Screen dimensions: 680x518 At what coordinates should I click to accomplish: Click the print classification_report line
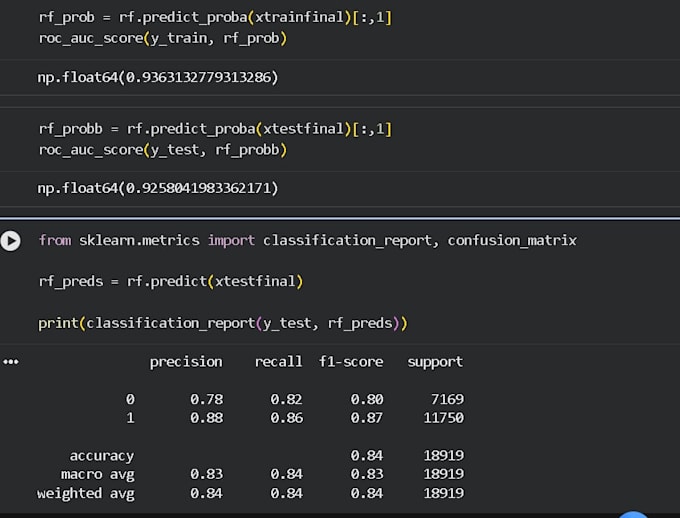coord(223,323)
